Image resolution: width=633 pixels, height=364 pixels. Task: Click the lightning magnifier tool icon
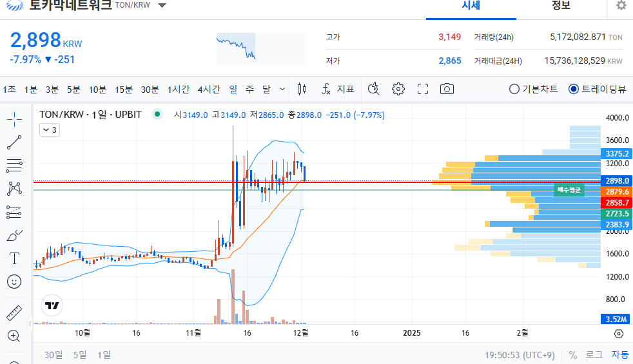[374, 89]
